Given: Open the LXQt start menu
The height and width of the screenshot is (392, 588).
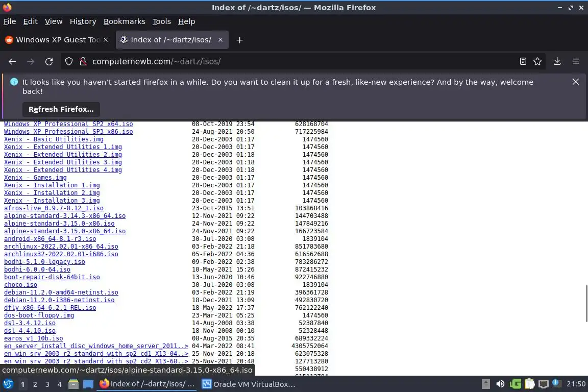Looking at the screenshot, I should click(x=8, y=384).
